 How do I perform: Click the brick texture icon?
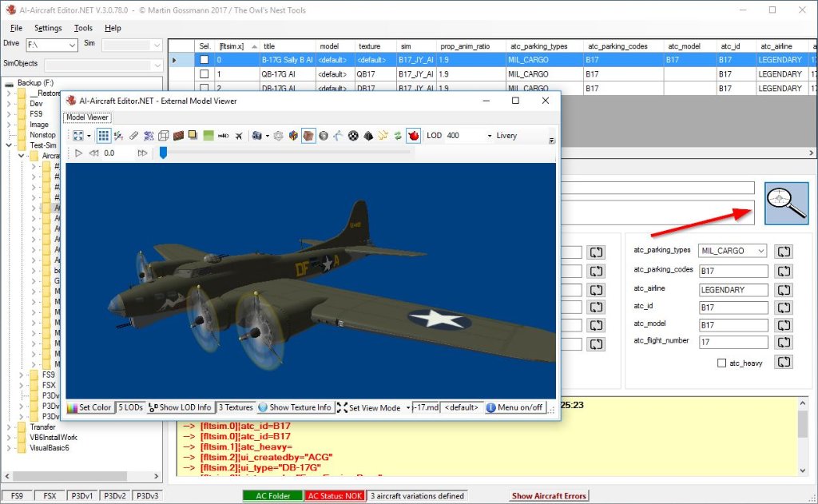click(178, 136)
